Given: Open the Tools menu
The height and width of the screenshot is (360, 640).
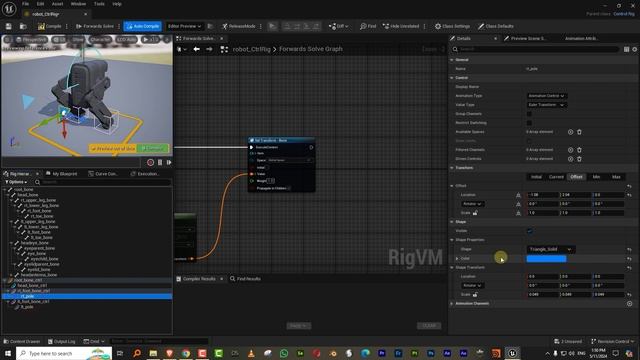Looking at the screenshot, I should 99,4.
